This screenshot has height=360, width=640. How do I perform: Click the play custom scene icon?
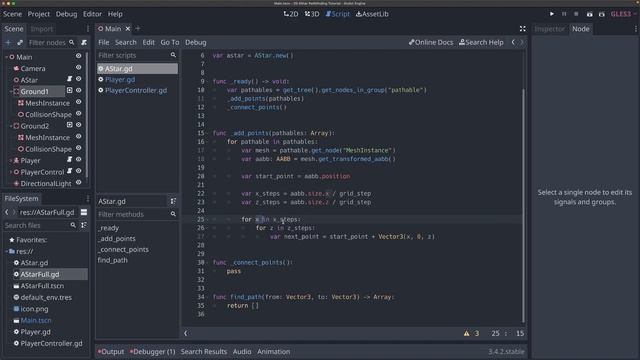pos(602,14)
